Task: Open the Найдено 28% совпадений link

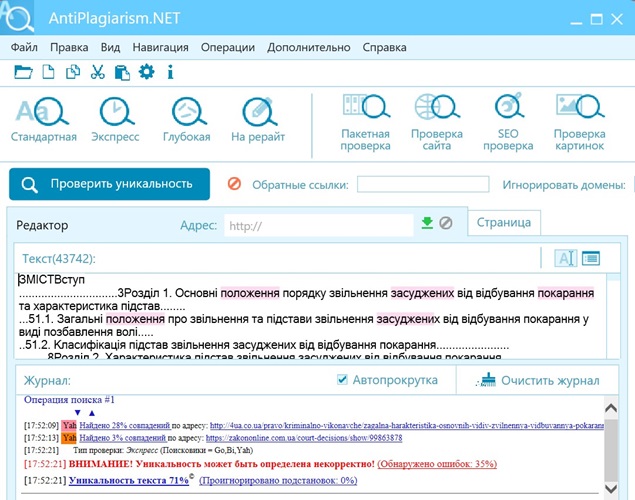Action: pyautogui.click(x=125, y=426)
